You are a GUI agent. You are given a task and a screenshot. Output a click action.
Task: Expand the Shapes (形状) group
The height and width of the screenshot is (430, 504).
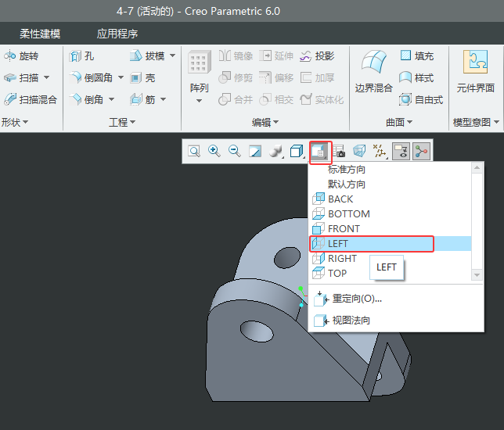[15, 122]
